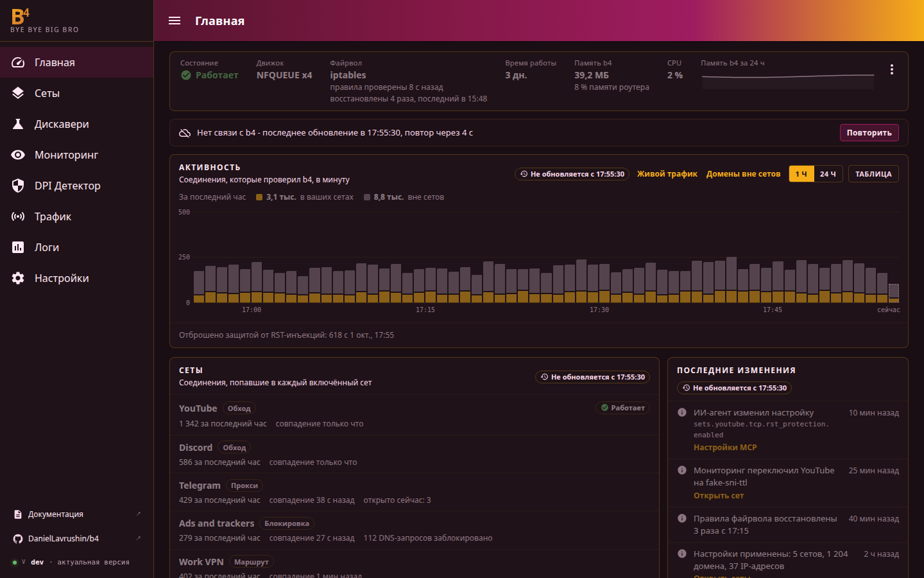Open the three-dot status card menu
The width and height of the screenshot is (924, 578).
892,69
